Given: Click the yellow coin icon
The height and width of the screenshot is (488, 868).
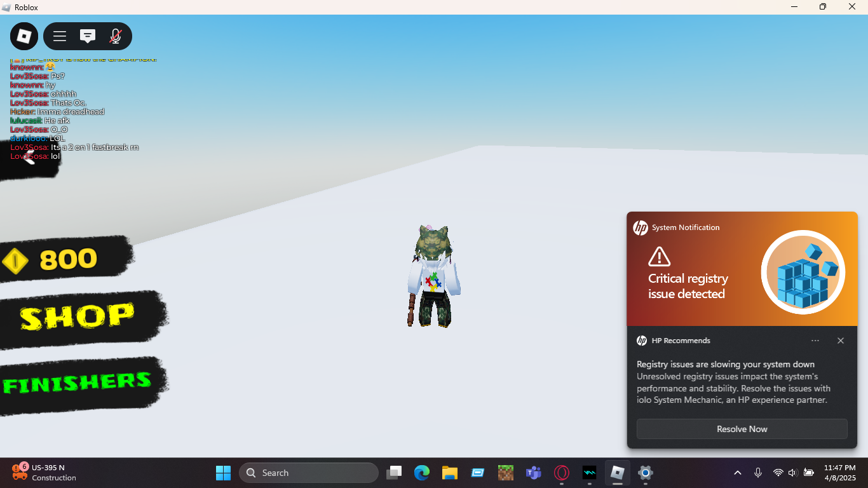Looking at the screenshot, I should pyautogui.click(x=15, y=261).
